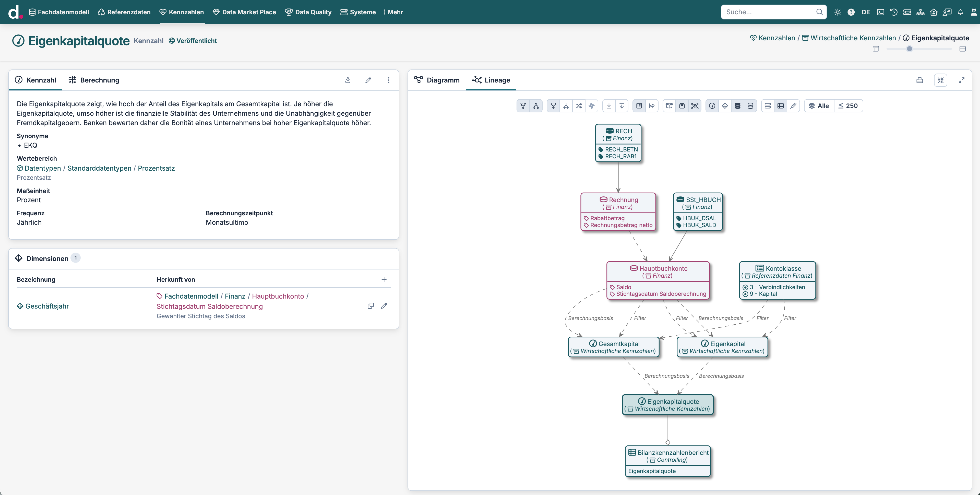Open the 'Alle' layer dropdown
Screen dimensions: 980x495
pyautogui.click(x=819, y=106)
